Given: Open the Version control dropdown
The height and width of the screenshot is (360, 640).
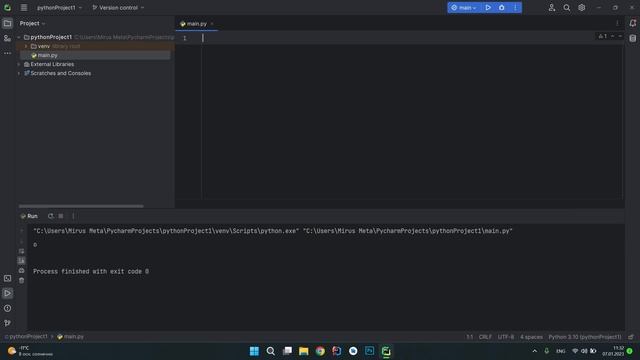Looking at the screenshot, I should pyautogui.click(x=118, y=7).
